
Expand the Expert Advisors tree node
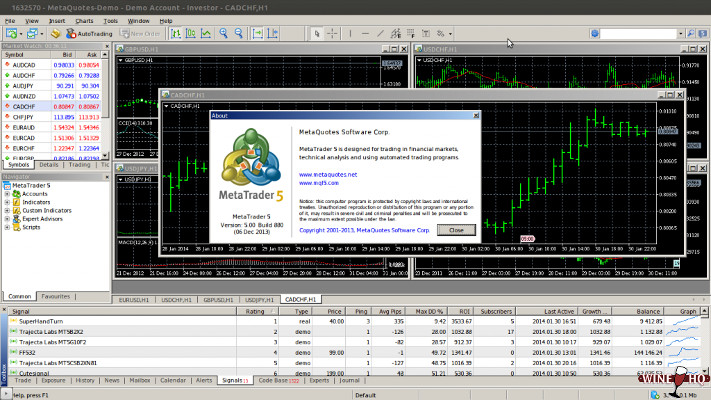(x=7, y=219)
